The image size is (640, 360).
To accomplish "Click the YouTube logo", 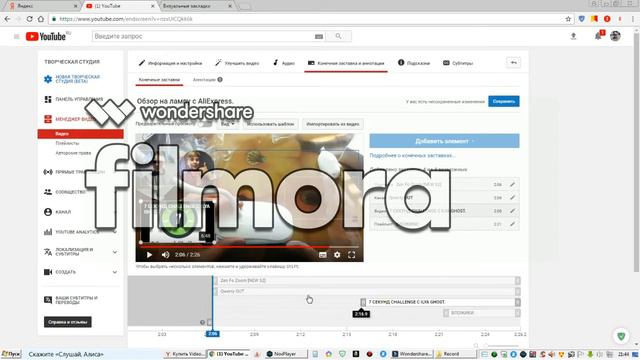I will coord(46,36).
